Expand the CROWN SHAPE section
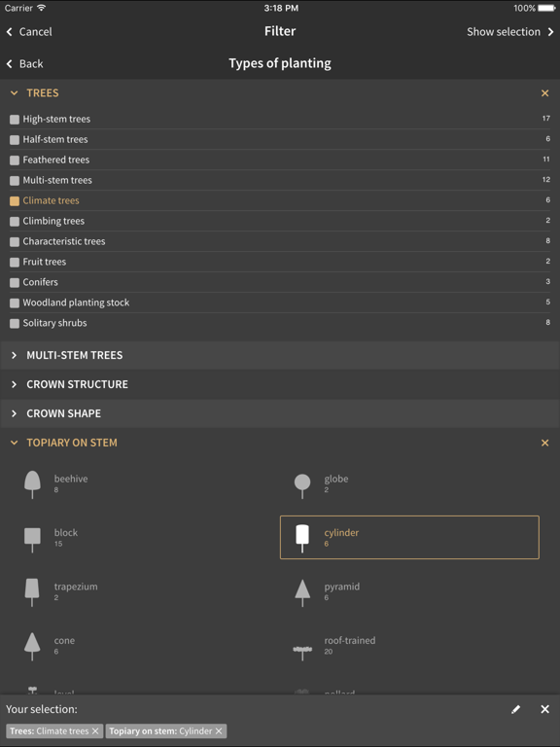This screenshot has width=560, height=747. pyautogui.click(x=280, y=413)
